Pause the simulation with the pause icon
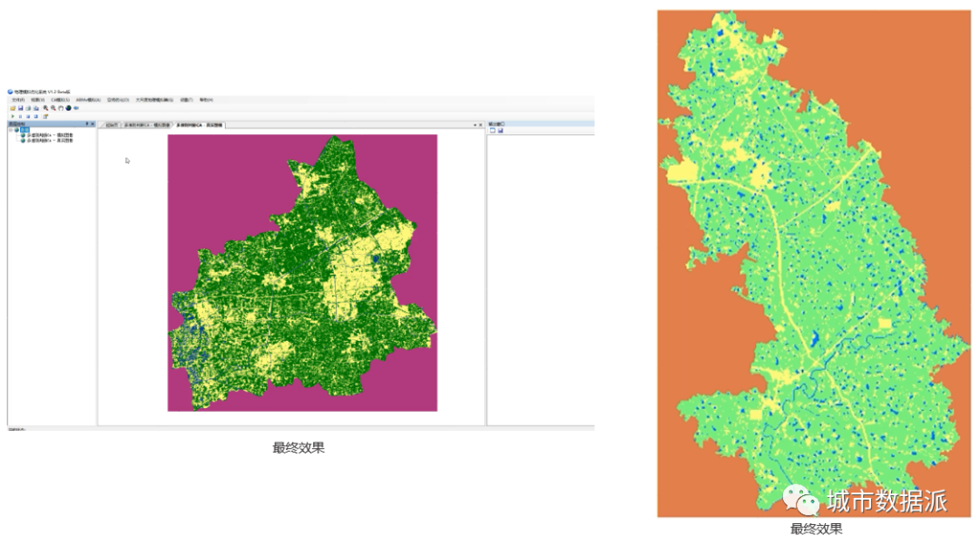This screenshot has height=545, width=980. pos(21,116)
